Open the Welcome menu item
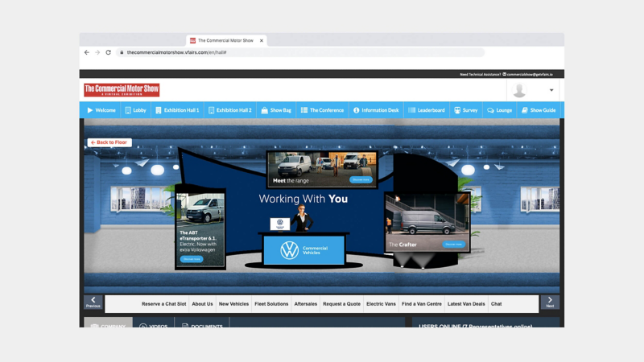The height and width of the screenshot is (362, 644). (x=101, y=110)
